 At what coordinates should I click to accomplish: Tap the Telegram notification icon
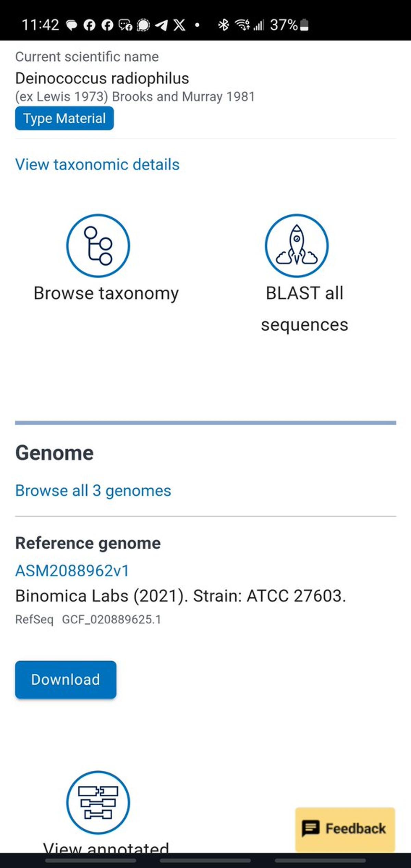pos(161,25)
